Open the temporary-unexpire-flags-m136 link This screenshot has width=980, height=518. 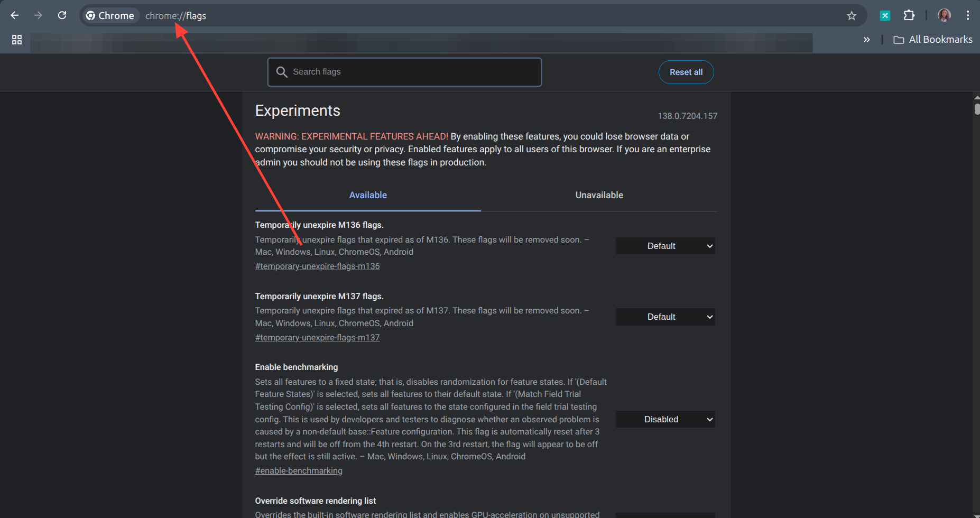click(x=317, y=266)
